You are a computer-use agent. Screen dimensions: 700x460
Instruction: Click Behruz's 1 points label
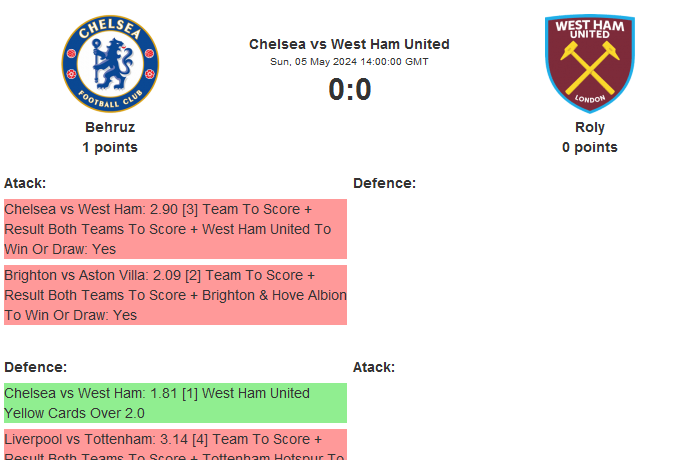pos(110,147)
